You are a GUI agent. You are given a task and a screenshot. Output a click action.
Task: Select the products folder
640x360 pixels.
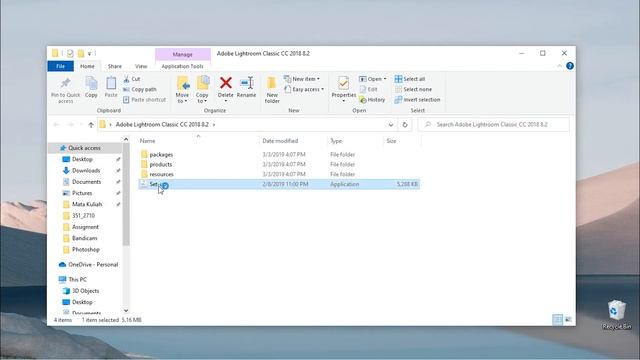(161, 164)
